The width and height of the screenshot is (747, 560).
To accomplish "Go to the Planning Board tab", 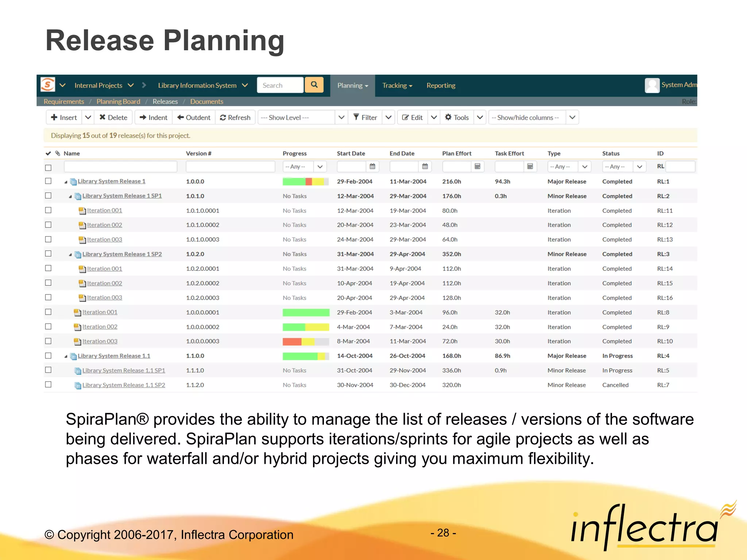I will pos(118,101).
